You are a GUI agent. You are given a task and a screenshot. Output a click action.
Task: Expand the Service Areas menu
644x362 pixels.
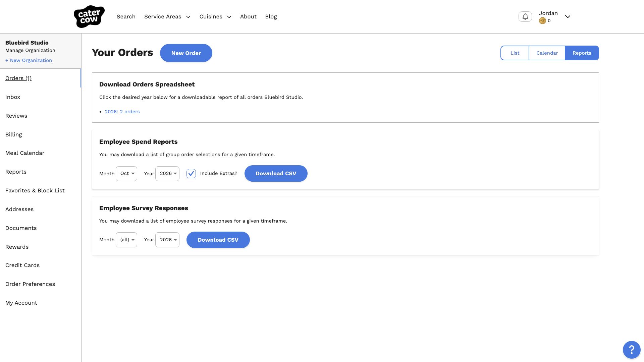167,16
